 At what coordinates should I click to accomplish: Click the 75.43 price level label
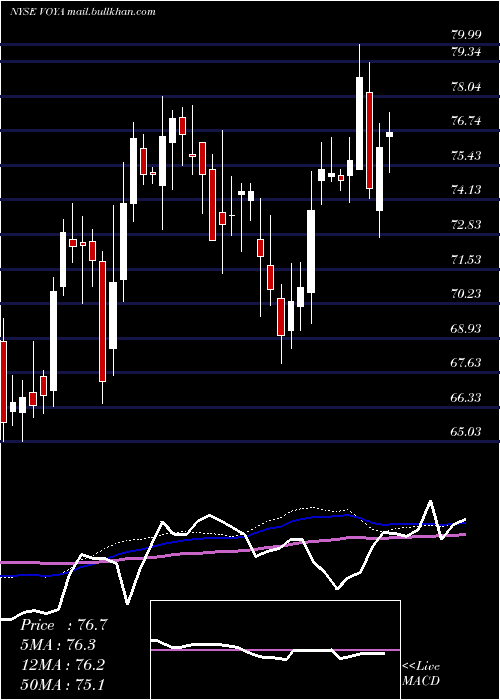(x=466, y=156)
